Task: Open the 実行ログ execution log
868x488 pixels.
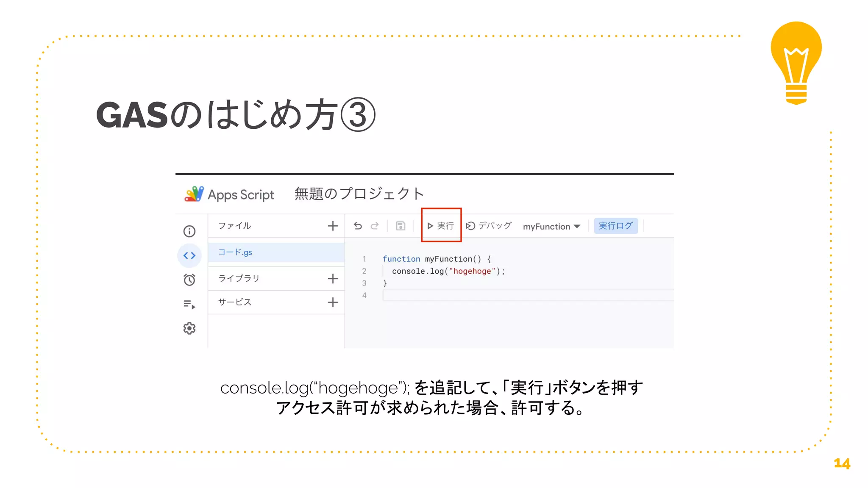Action: (615, 226)
